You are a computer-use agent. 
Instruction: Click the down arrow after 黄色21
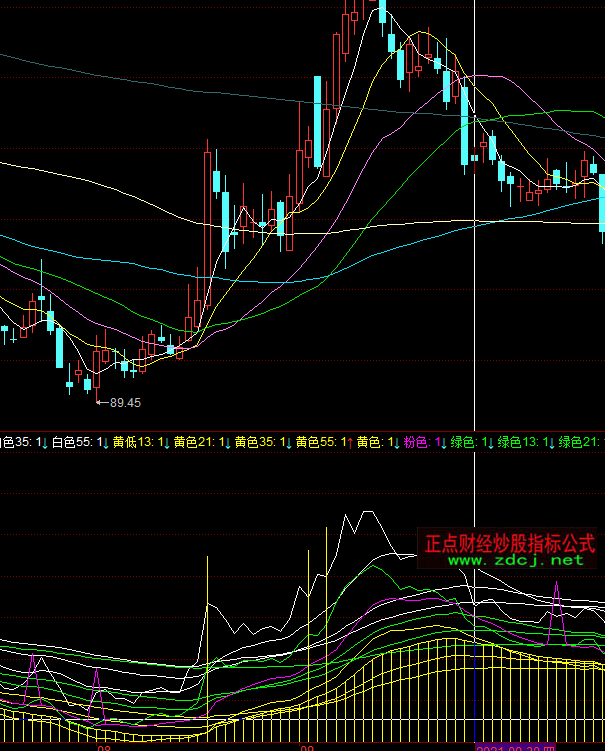click(x=225, y=441)
